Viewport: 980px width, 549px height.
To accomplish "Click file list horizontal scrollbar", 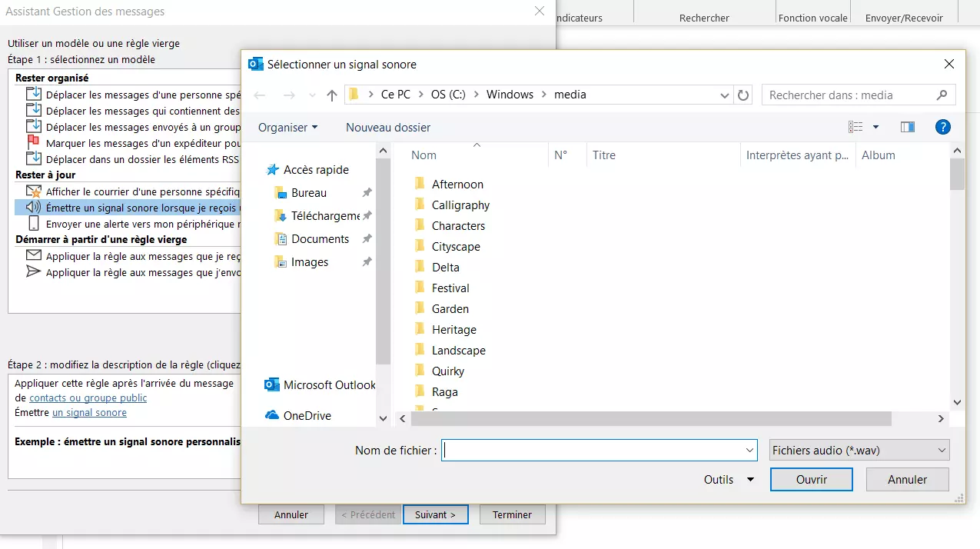I will pos(650,418).
